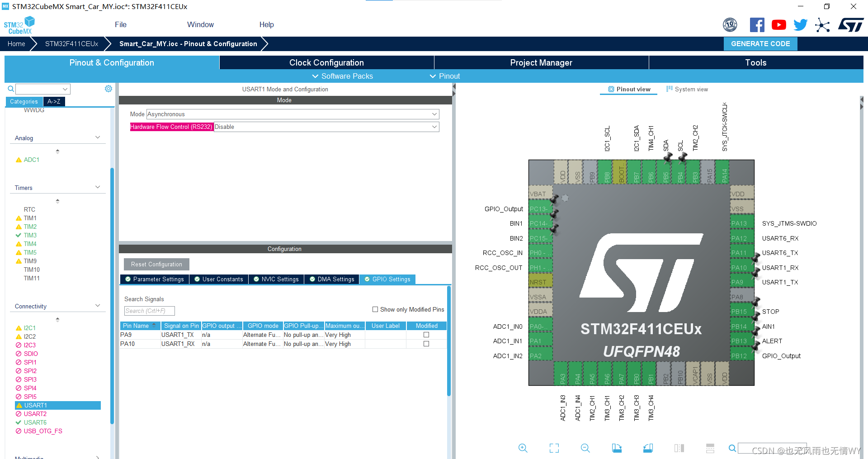Enable Show only Modified Pins checkbox

375,309
